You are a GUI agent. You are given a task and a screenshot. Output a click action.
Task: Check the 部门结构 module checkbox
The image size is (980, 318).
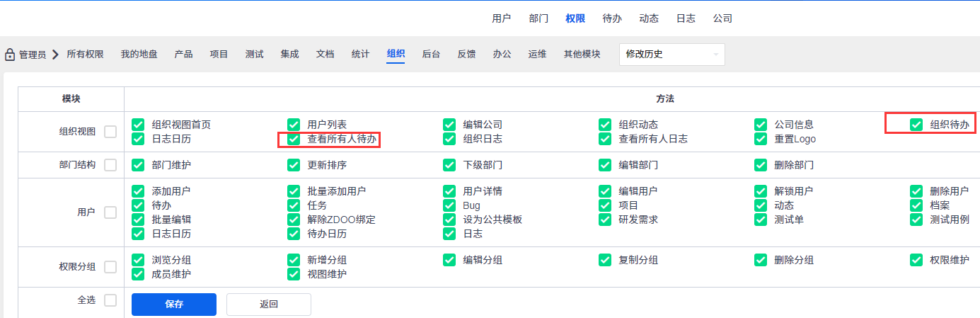110,165
